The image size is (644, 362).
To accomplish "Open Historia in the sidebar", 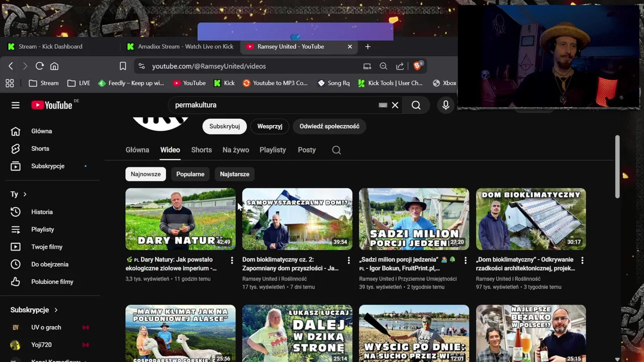I will pyautogui.click(x=52, y=212).
